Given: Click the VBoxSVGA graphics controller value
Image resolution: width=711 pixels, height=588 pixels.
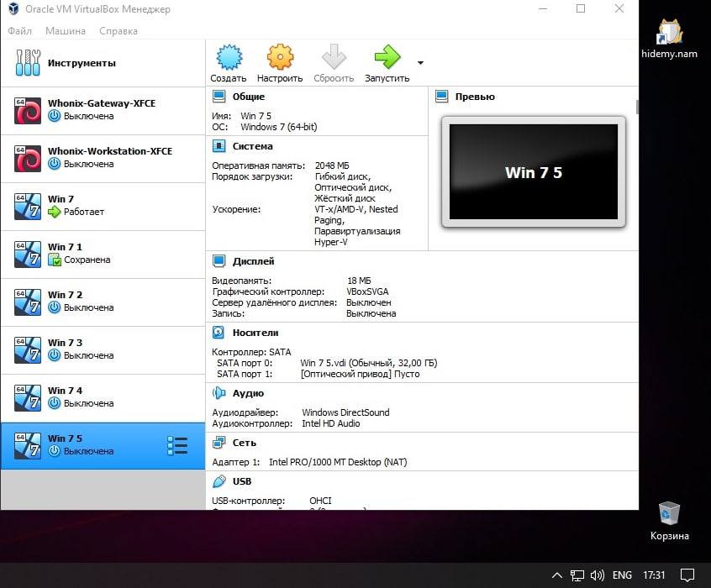Looking at the screenshot, I should (x=367, y=291).
